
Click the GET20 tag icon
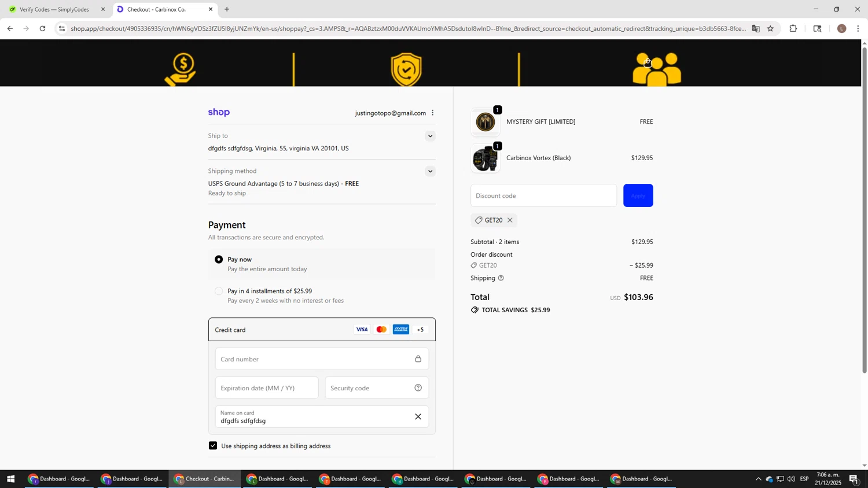coord(479,220)
